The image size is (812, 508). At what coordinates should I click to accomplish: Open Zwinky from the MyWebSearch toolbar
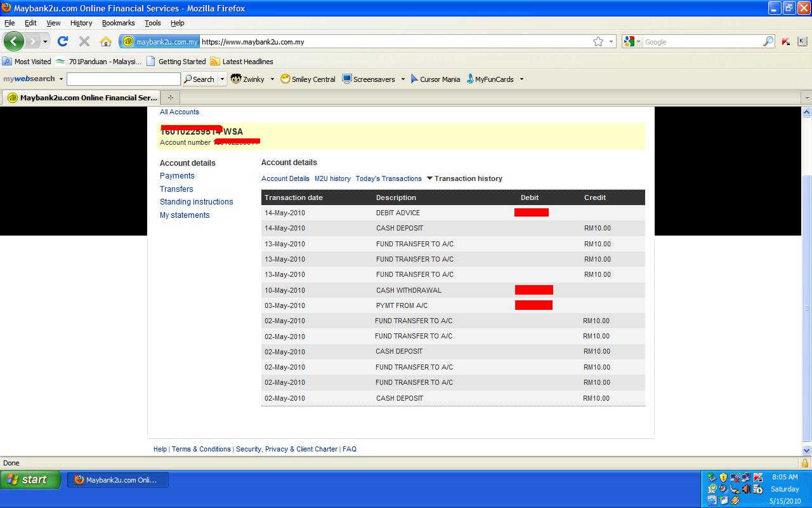coord(247,79)
